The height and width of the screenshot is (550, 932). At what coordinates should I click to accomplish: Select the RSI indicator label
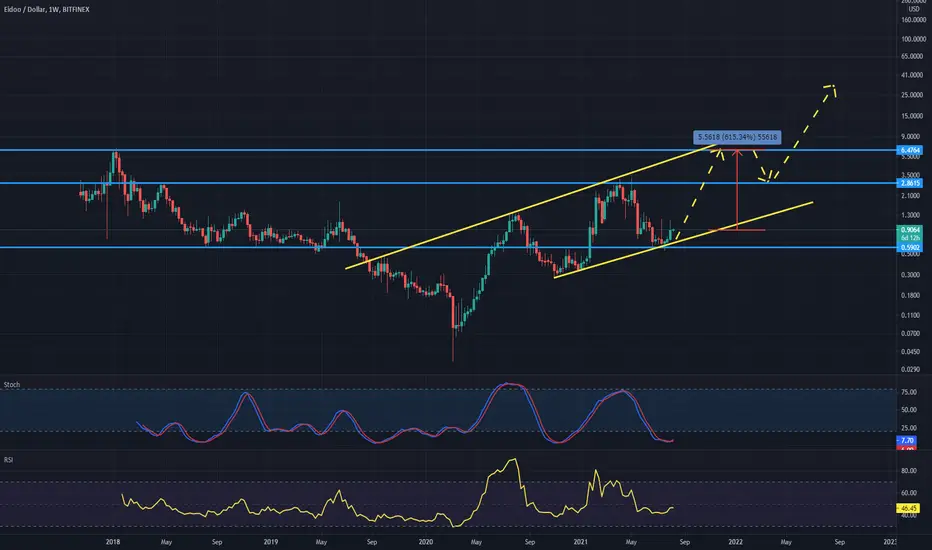[x=9, y=460]
